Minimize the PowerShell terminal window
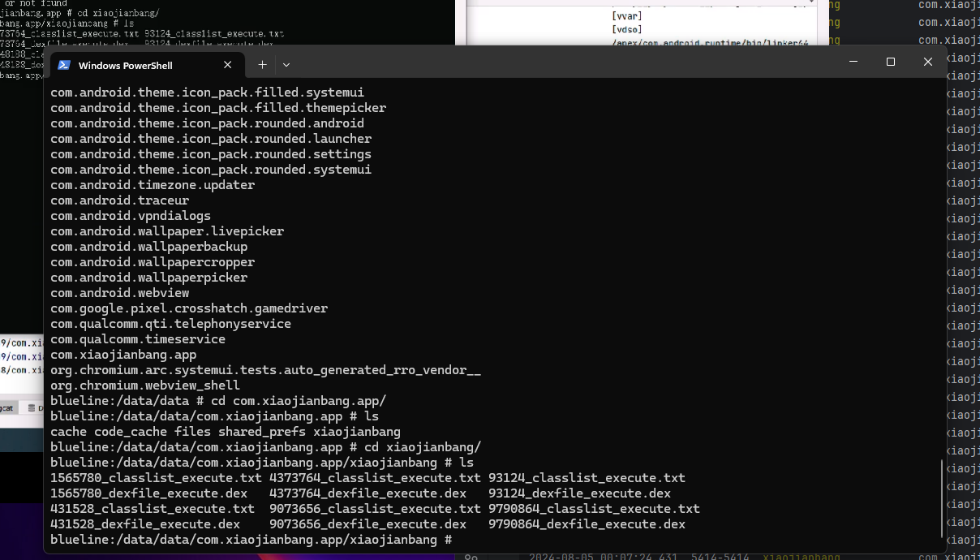This screenshot has width=980, height=560. [853, 62]
